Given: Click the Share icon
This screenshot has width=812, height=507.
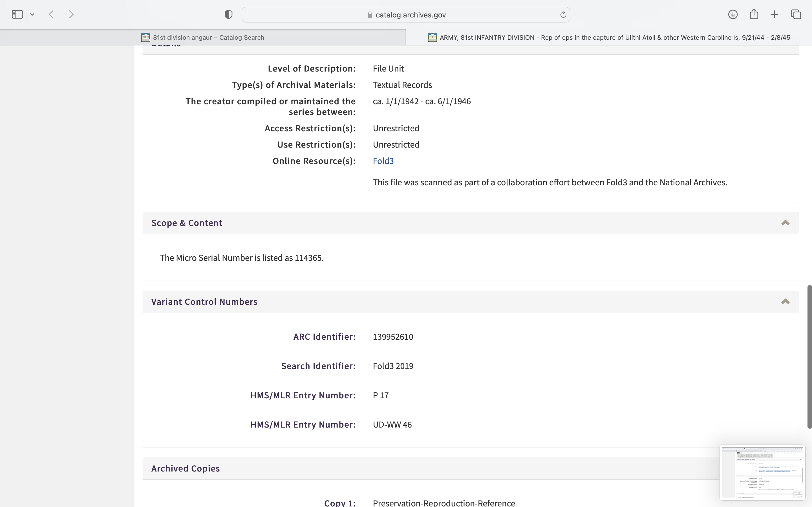Looking at the screenshot, I should [x=754, y=14].
